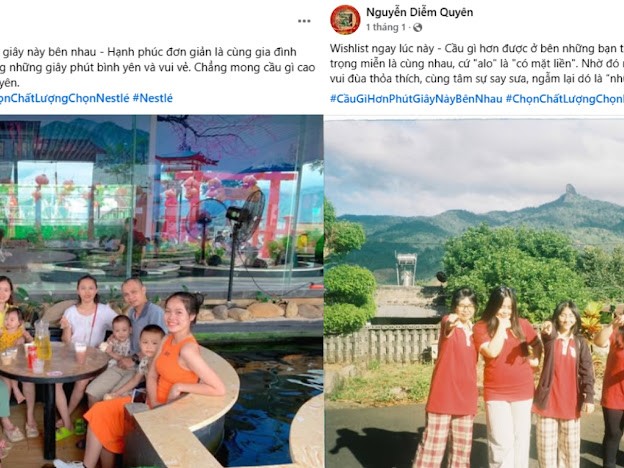This screenshot has width=624, height=468.
Task: Open the "1 tháng 1" post timestamp
Action: click(x=386, y=27)
